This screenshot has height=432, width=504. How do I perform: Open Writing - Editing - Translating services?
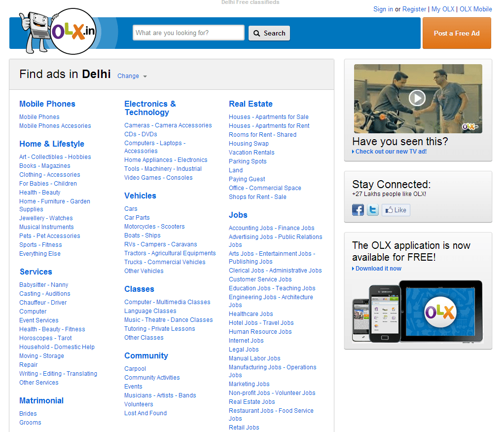[x=58, y=374]
